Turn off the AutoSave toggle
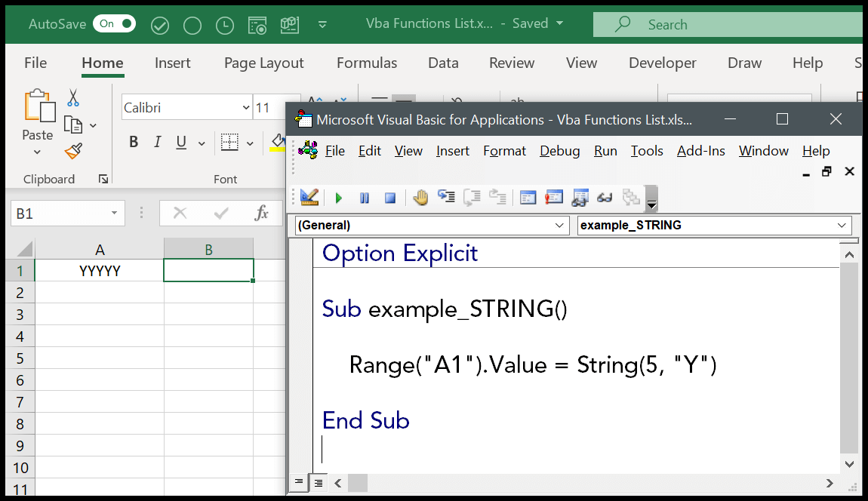Viewport: 868px width, 501px height. [x=114, y=23]
